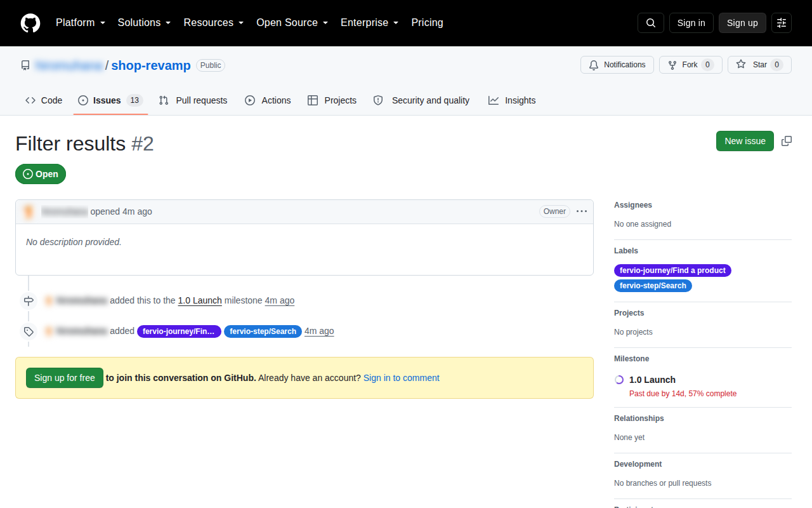Screen dimensions: 812x508
Task: Click the green Open status badge
Action: (x=41, y=174)
